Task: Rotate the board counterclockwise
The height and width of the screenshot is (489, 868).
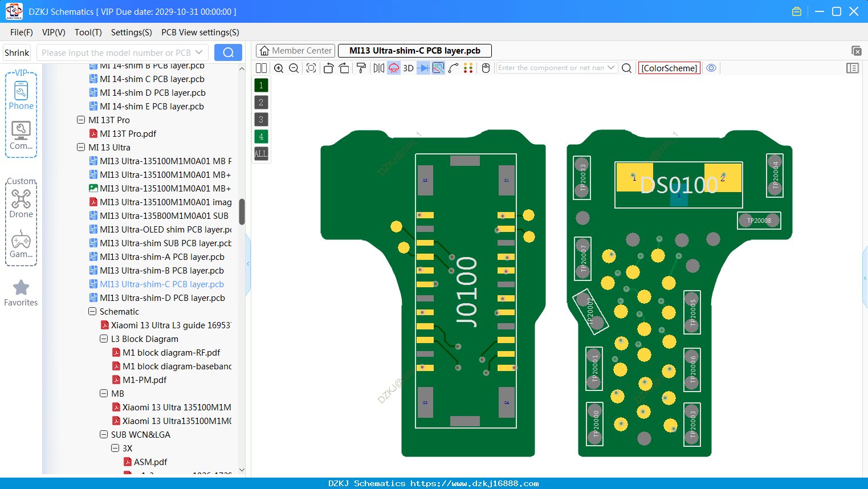Action: pos(328,68)
